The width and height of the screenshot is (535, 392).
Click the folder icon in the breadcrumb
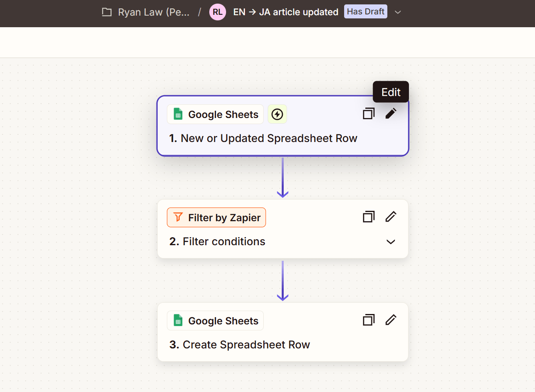(x=107, y=12)
